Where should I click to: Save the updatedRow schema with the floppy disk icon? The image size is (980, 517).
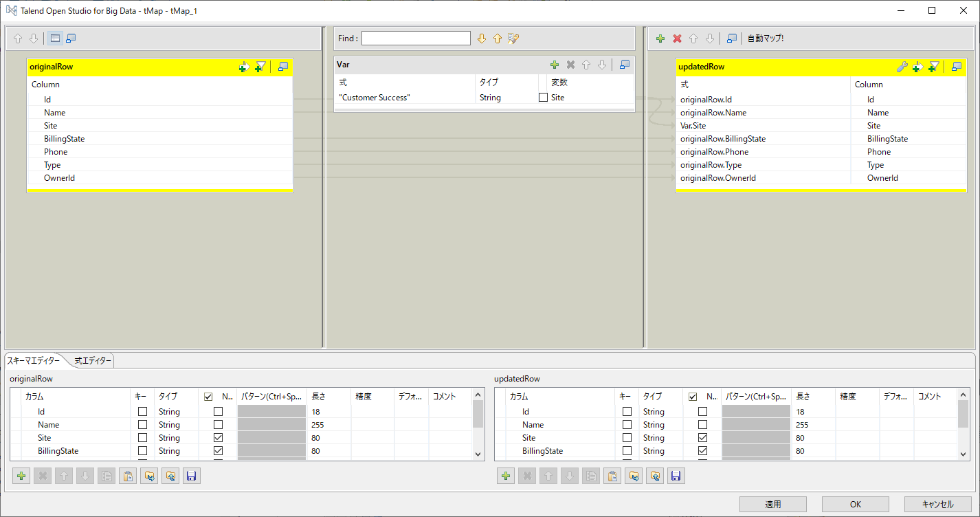[676, 475]
